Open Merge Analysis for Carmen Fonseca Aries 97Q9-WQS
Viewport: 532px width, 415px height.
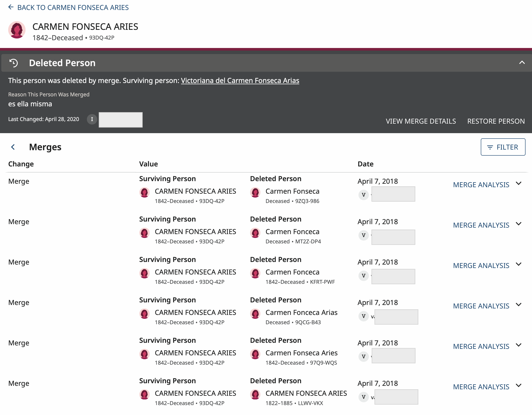pos(481,346)
